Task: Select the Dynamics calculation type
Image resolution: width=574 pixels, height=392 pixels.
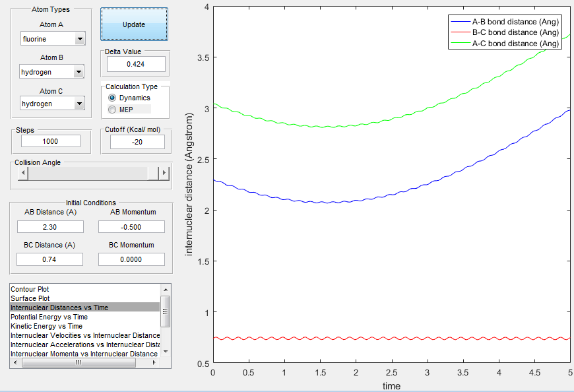Action: click(129, 98)
